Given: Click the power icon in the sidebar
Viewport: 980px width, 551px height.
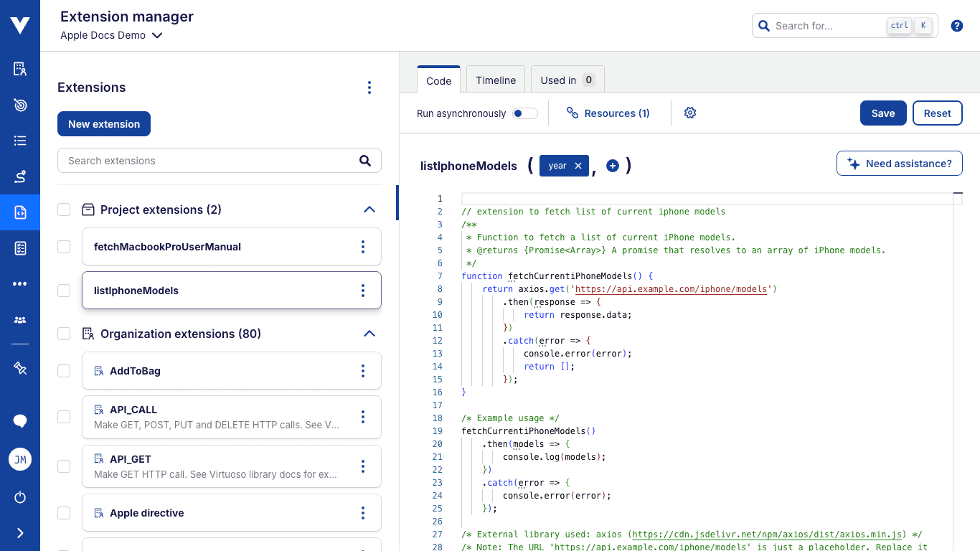Looking at the screenshot, I should [20, 497].
